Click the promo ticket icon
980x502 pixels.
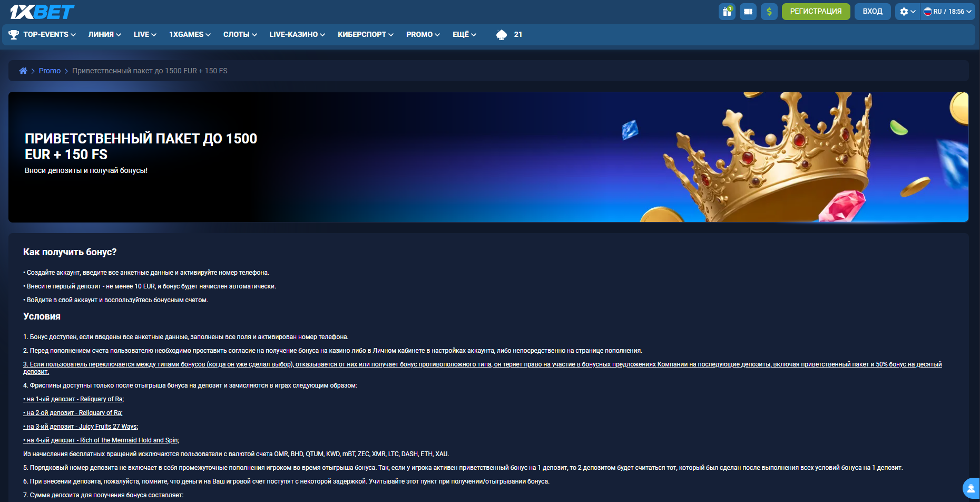748,12
